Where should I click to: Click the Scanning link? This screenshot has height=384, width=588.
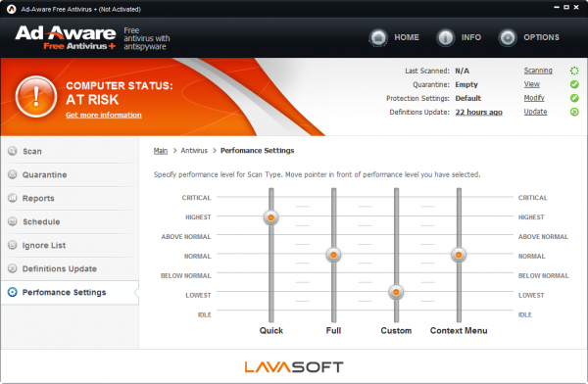point(538,71)
